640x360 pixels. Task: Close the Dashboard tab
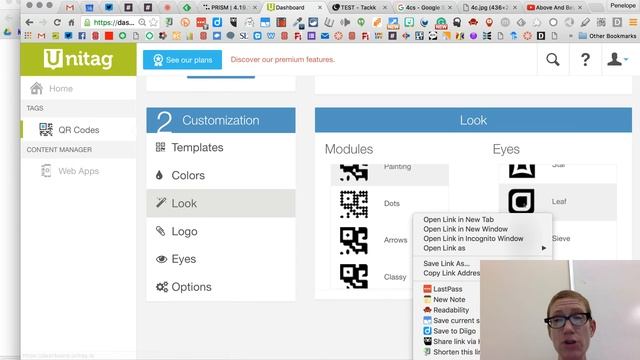click(x=320, y=7)
